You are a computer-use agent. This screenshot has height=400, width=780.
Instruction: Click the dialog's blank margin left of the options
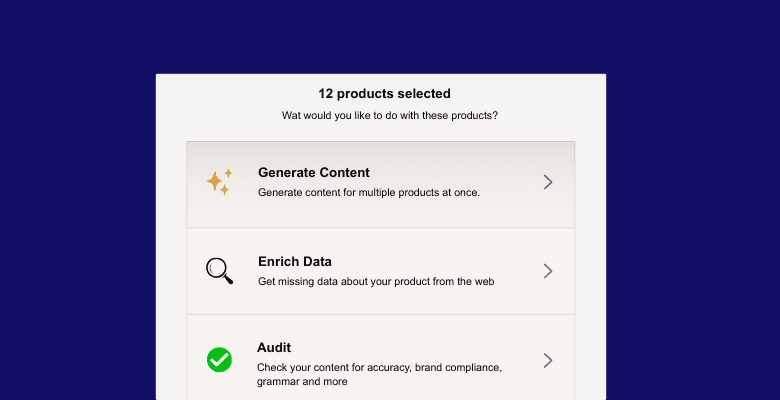pos(171,250)
